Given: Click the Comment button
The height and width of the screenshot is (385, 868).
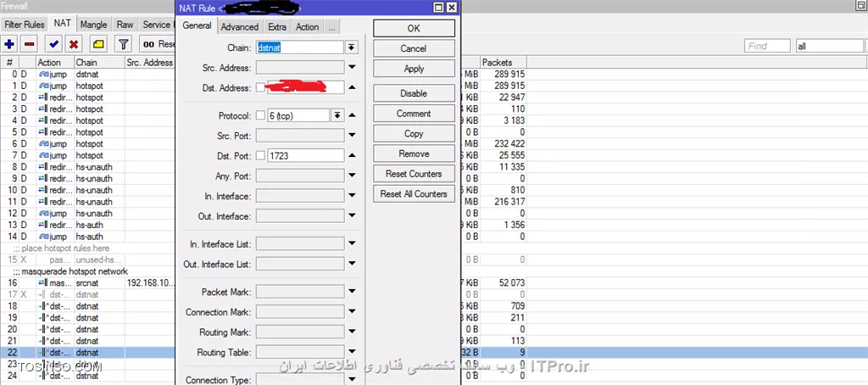Looking at the screenshot, I should (414, 114).
